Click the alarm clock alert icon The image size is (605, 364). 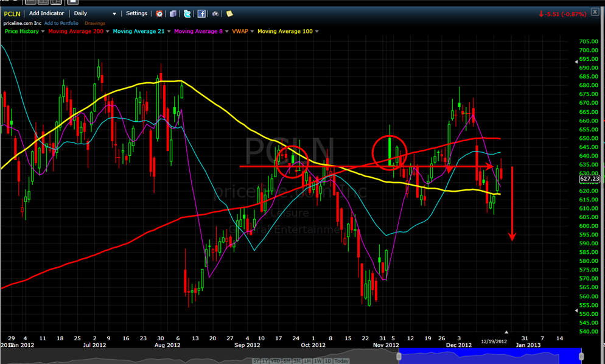(159, 13)
